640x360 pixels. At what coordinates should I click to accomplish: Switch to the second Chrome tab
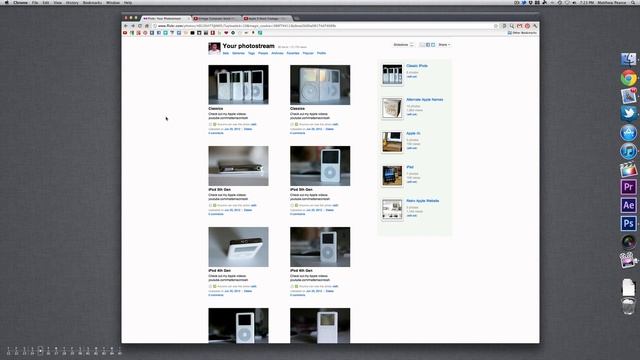pos(216,18)
